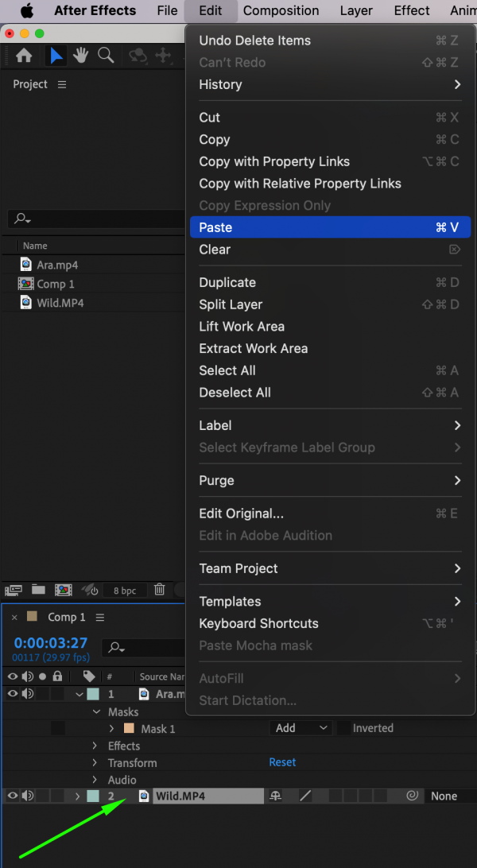Screen dimensions: 477x868
Task: Open the Interpret Footage dialog icon
Action: tap(14, 590)
